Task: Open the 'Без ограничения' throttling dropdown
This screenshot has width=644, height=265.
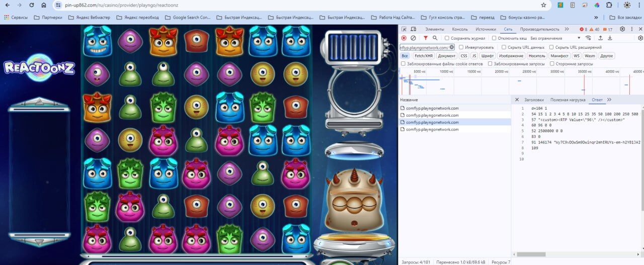Action: pos(553,38)
